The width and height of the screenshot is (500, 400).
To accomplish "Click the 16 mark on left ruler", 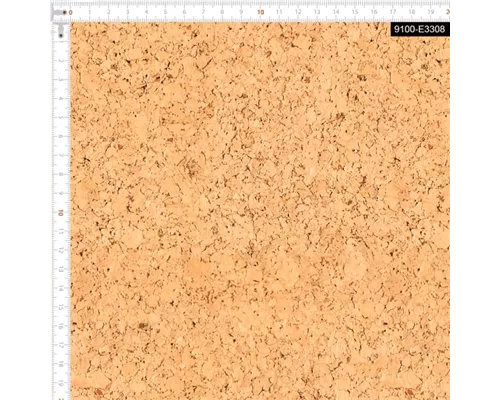I will [61, 326].
